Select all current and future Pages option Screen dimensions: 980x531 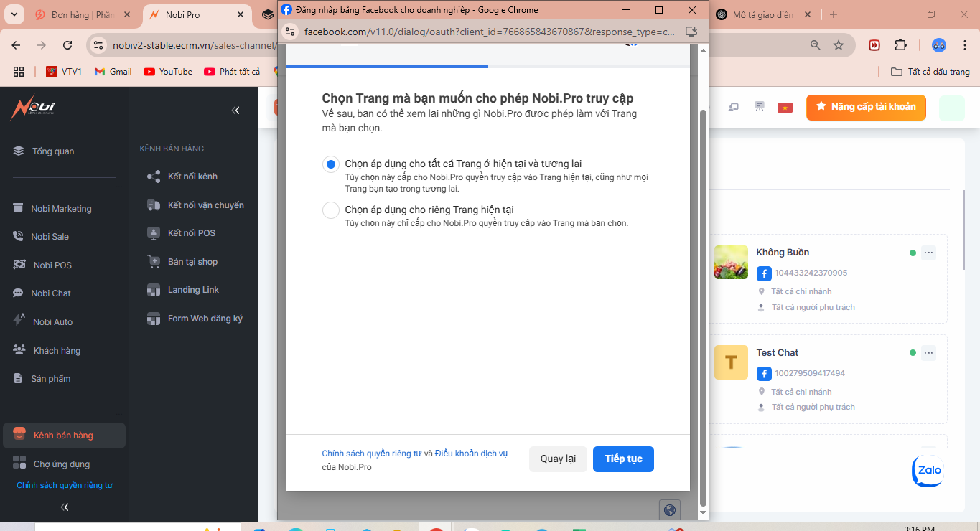pos(330,164)
